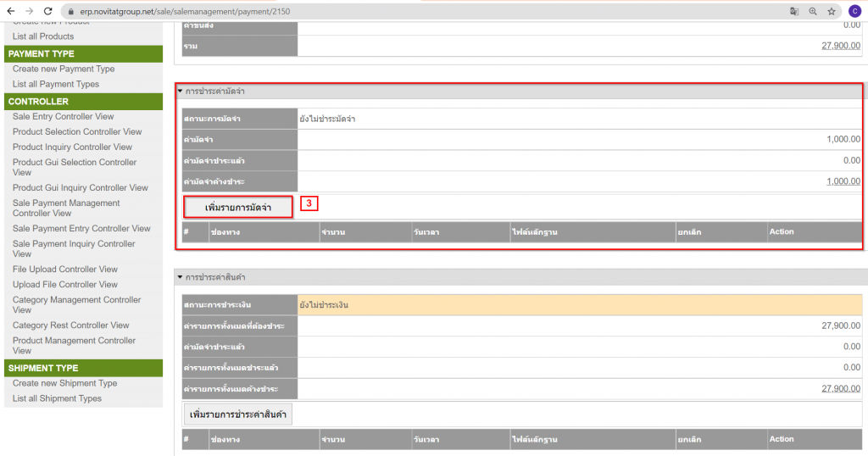Viewport: 868px width, 456px height.
Task: Bookmark this page with the star icon
Action: pos(832,12)
